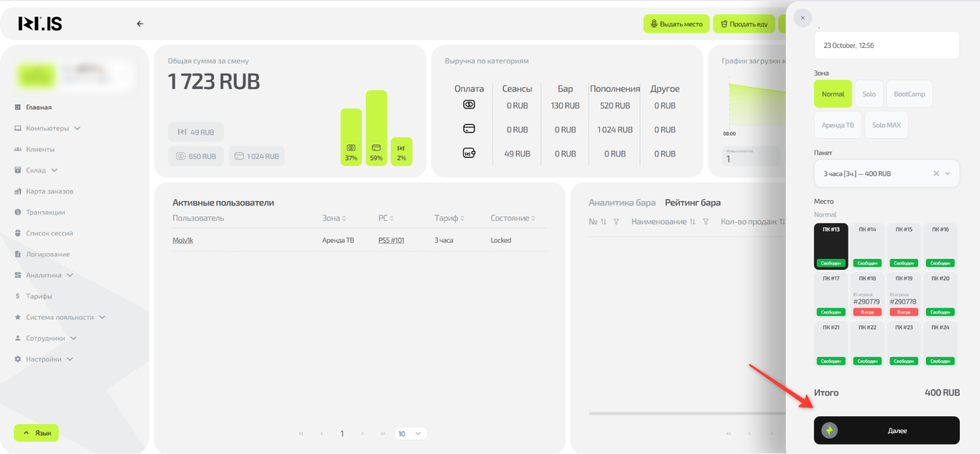The height and width of the screenshot is (454, 980).
Task: Select free seat ПК #14
Action: (867, 246)
